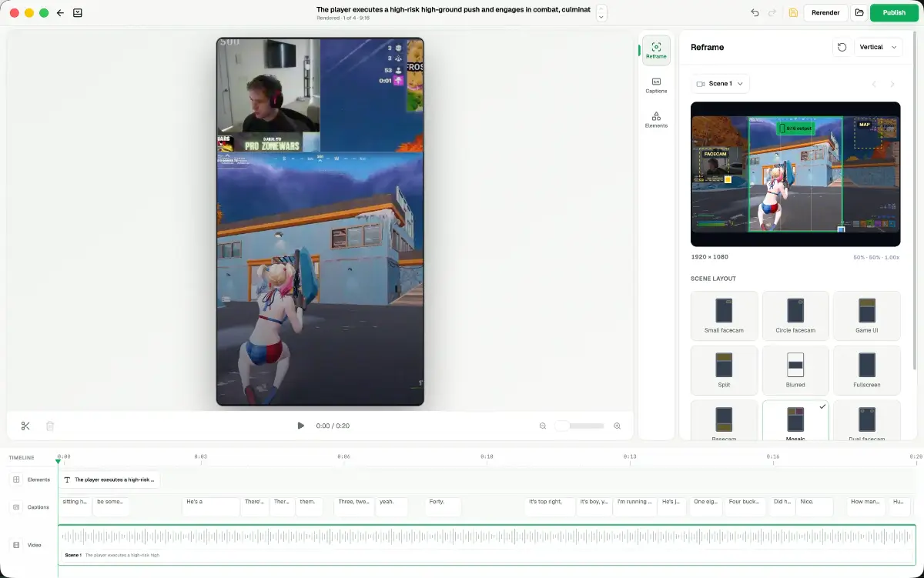Adjust the timeline zoom slider
The image size is (924, 578).
(x=580, y=426)
